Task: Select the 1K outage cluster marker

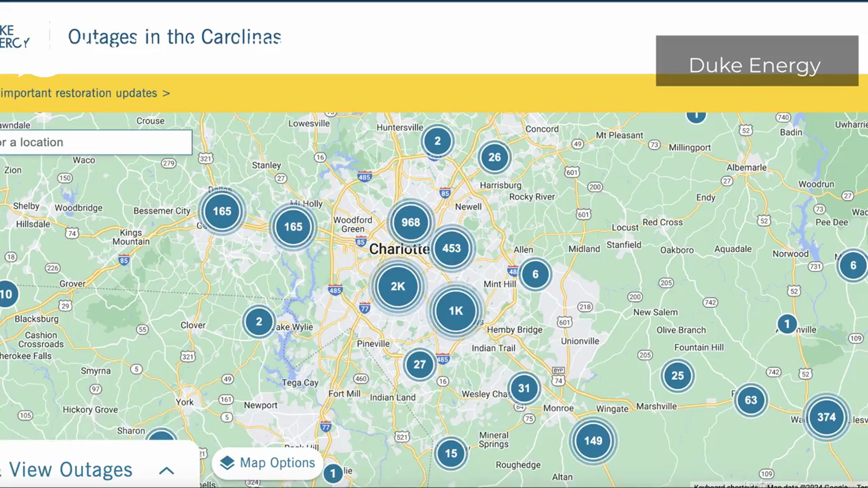Action: coord(456,311)
